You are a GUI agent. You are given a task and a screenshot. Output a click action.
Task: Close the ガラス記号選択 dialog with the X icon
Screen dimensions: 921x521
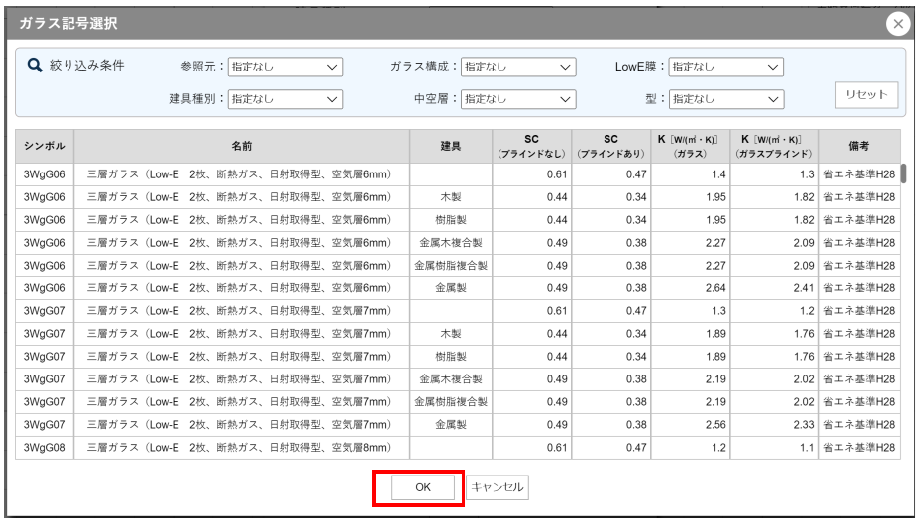[x=897, y=25]
